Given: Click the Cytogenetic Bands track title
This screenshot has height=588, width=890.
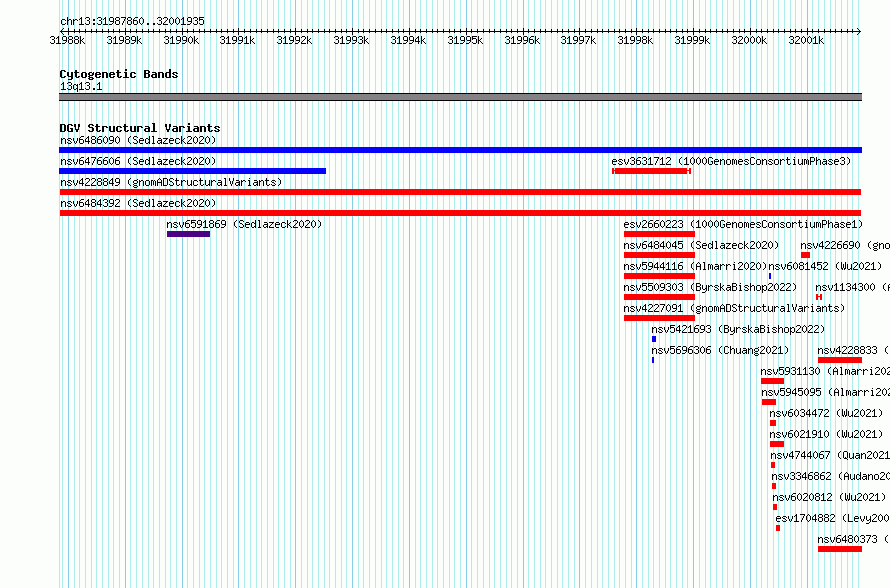Looking at the screenshot, I should [x=119, y=74].
